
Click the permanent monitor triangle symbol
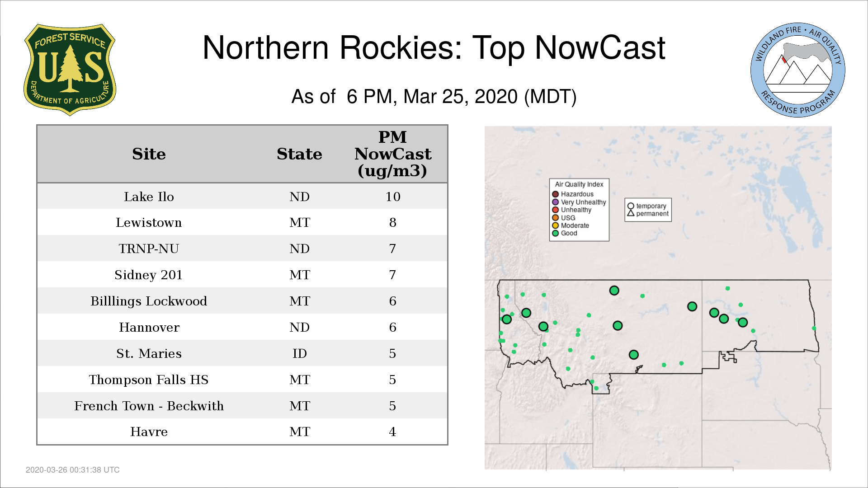631,213
